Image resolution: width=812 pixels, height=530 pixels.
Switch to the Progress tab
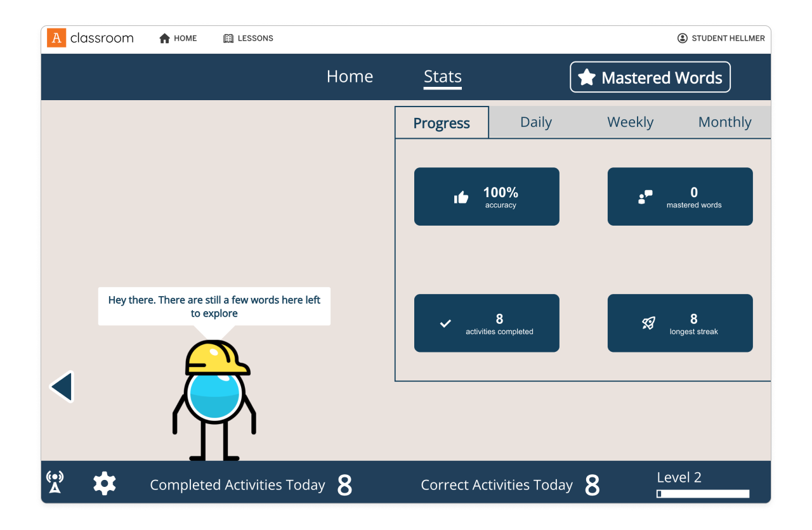[x=442, y=122]
